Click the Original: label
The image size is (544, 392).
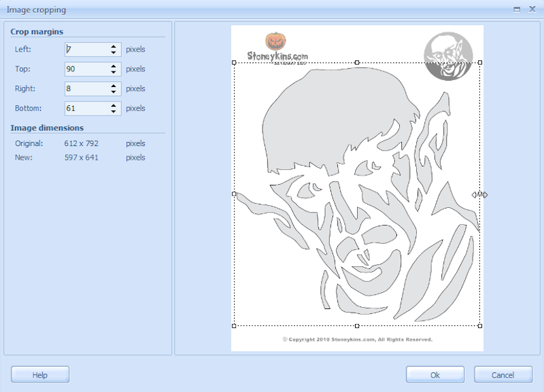29,143
